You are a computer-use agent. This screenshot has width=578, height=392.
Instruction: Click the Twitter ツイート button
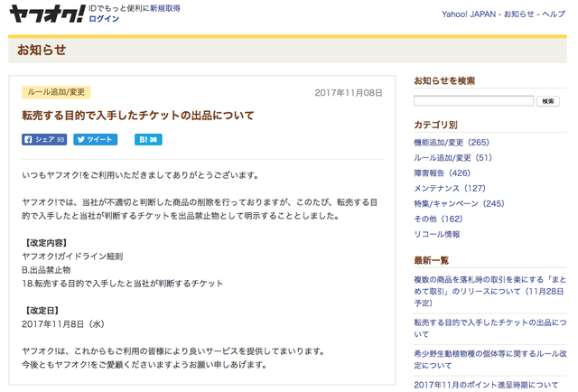coord(95,139)
